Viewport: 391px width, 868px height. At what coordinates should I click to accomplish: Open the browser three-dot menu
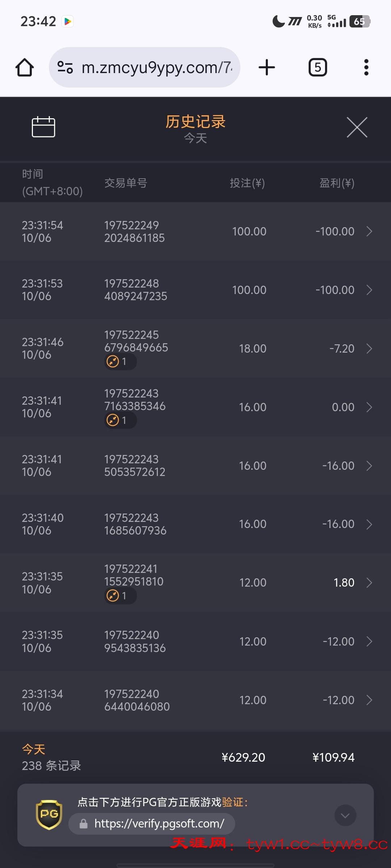366,68
